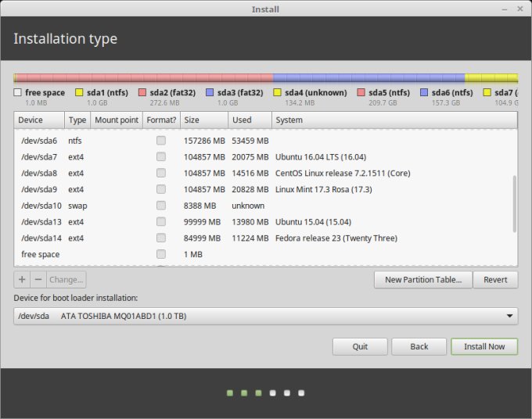This screenshot has width=532, height=419.
Task: Click blue sda6 segment in partition bar
Action: [x=368, y=78]
